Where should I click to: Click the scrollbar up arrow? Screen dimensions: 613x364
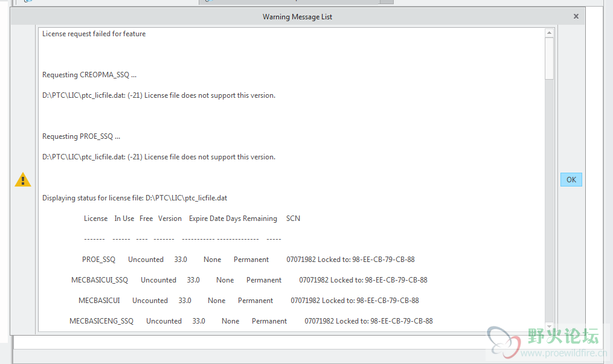point(549,33)
